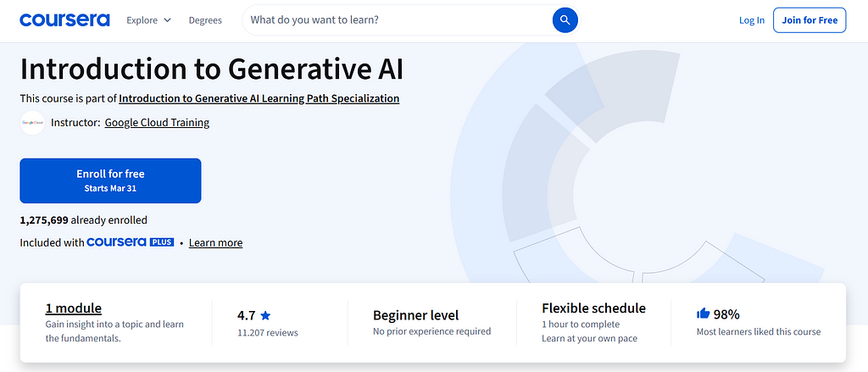Open the Google Cloud Training instructor link
The width and height of the screenshot is (868, 372).
click(x=157, y=123)
